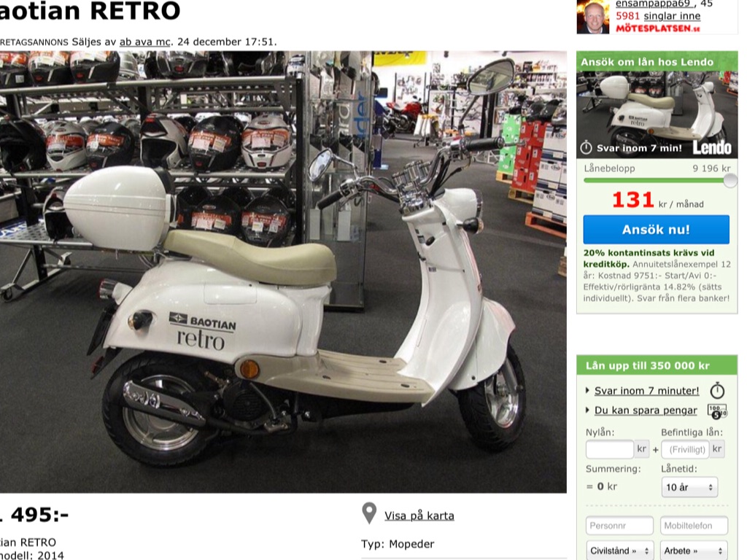
Task: Click the stopwatch icon beside Svar inom 7 minuter
Action: coord(717,391)
